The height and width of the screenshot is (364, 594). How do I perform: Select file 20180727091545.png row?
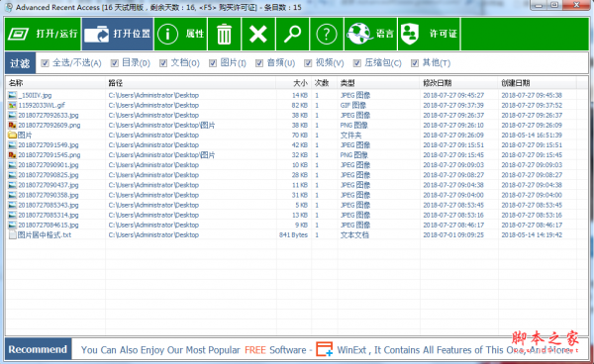(x=297, y=155)
